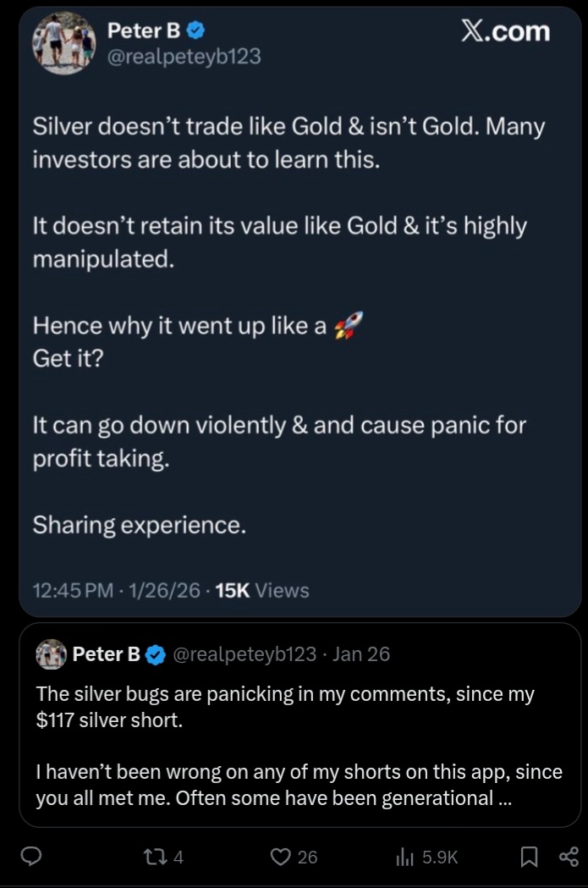Click the top @realpeteyb123 handle
Viewport: 588px width, 888px height.
pos(184,57)
